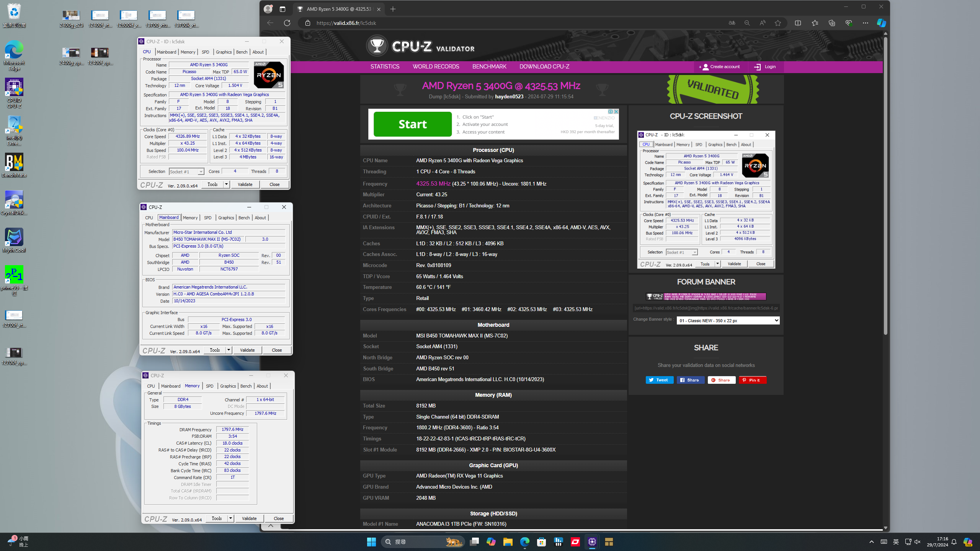The image size is (980, 551).
Task: Select the BenchMate desktop shortcut
Action: coord(14,165)
